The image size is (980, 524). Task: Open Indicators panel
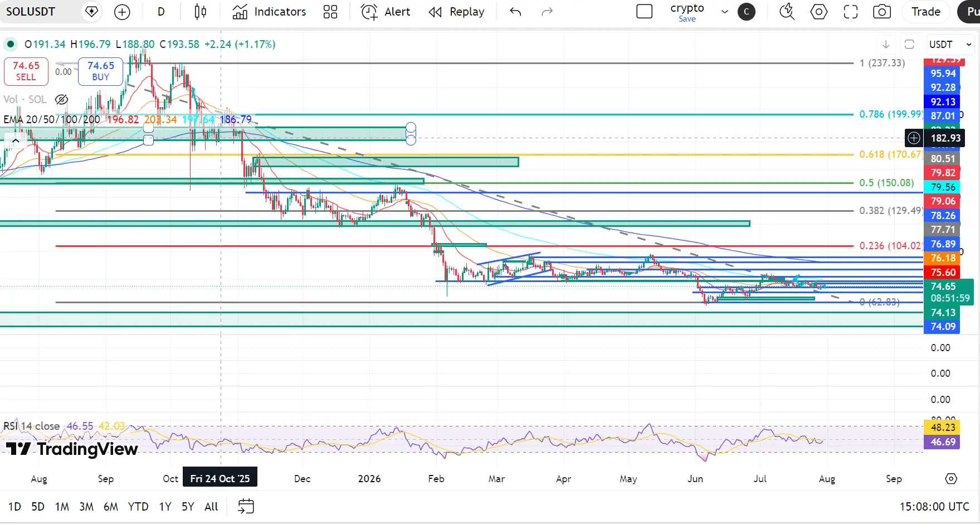pyautogui.click(x=270, y=12)
